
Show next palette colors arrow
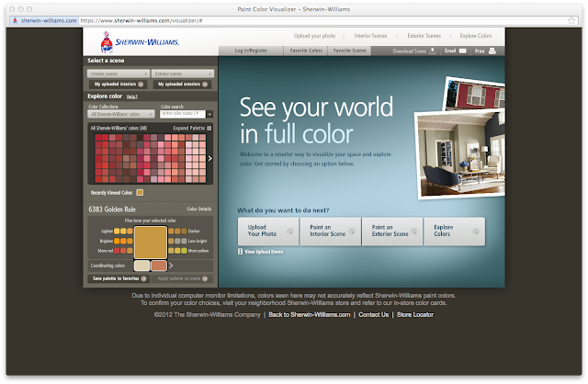coord(210,159)
